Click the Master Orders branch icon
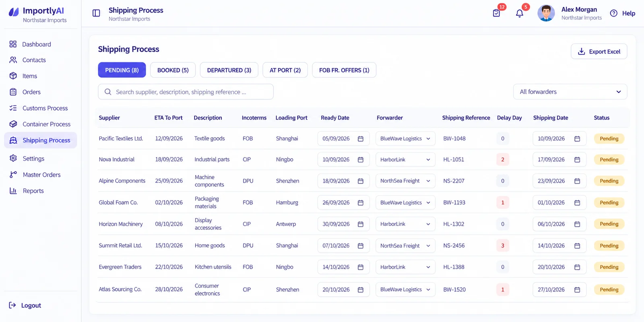The height and width of the screenshot is (322, 644). (x=13, y=175)
